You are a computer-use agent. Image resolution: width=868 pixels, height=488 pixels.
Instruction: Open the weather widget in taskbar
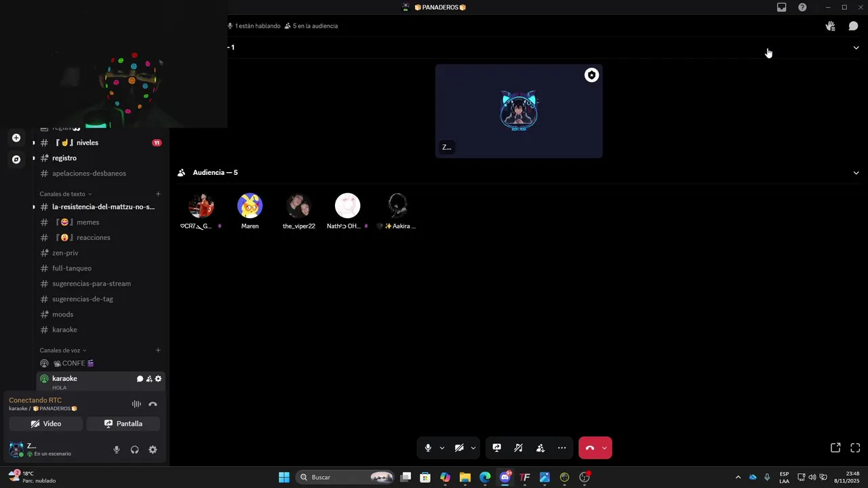coord(32,477)
